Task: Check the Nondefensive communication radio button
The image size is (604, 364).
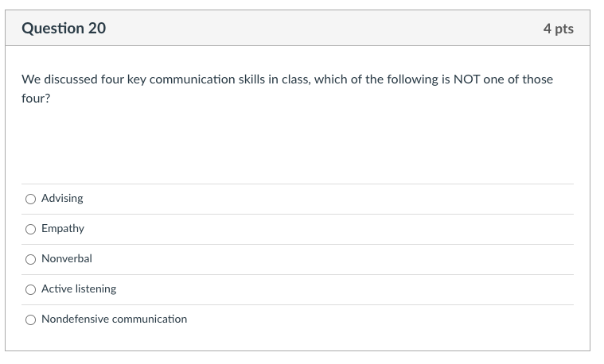Action: click(30, 319)
